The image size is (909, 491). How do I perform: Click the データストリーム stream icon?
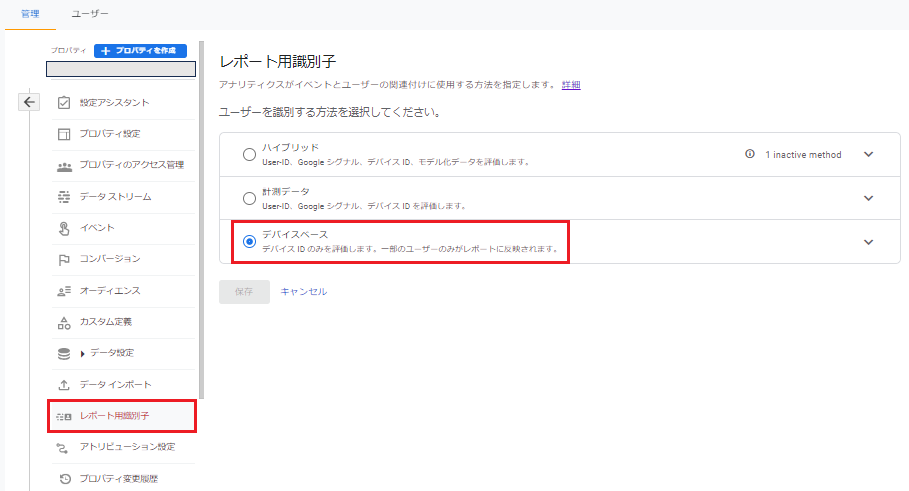pyautogui.click(x=64, y=197)
